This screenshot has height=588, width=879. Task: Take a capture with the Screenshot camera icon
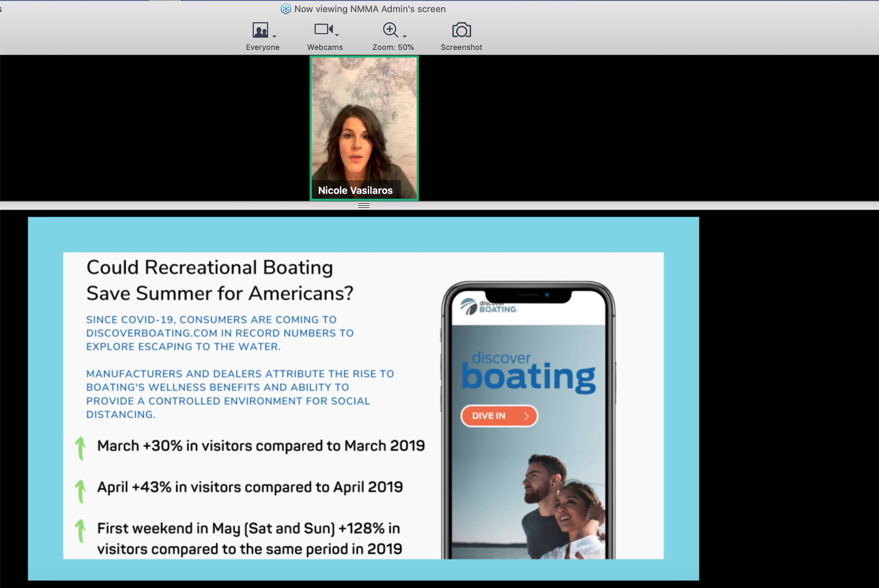[461, 30]
